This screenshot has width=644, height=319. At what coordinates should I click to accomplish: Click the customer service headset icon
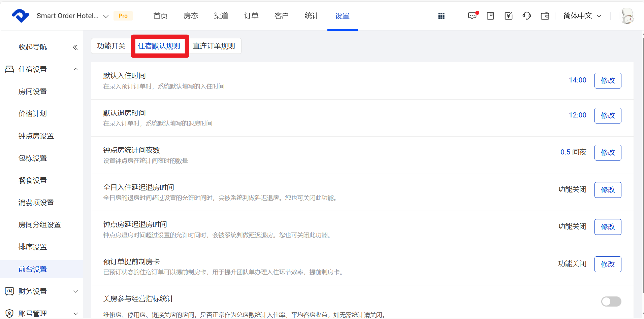point(527,16)
